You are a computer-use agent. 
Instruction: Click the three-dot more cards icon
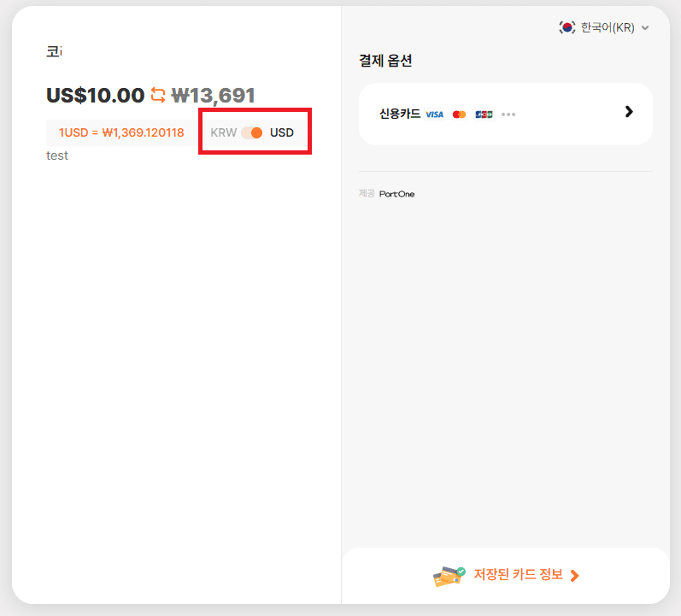(x=508, y=114)
